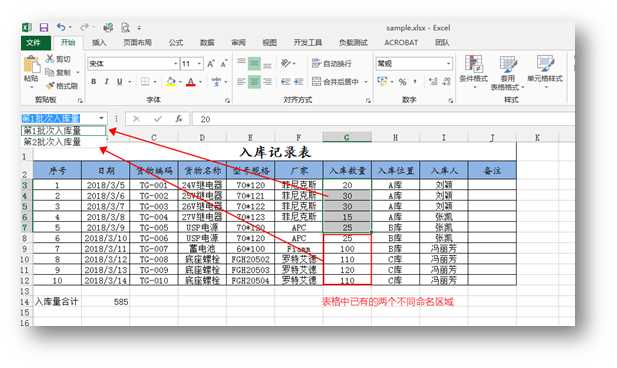This screenshot has height=368, width=617.
Task: Click the decrease indent icon
Action: pyautogui.click(x=286, y=82)
